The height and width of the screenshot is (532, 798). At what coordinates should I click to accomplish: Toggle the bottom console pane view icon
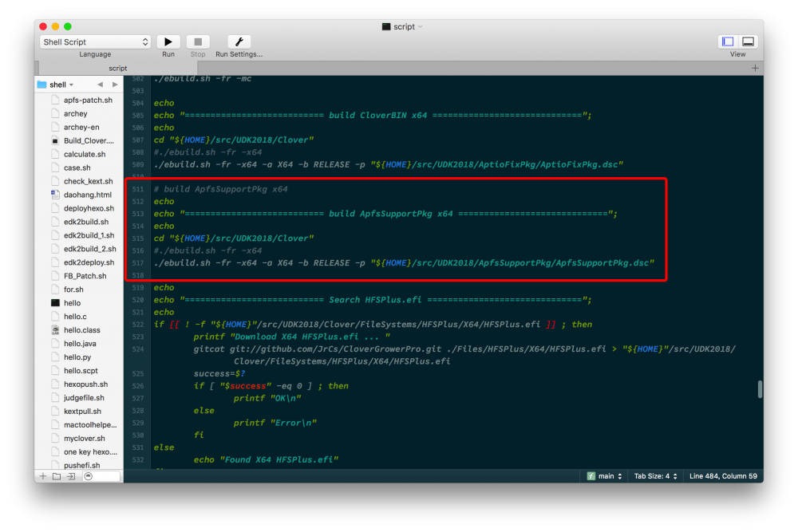[x=749, y=41]
